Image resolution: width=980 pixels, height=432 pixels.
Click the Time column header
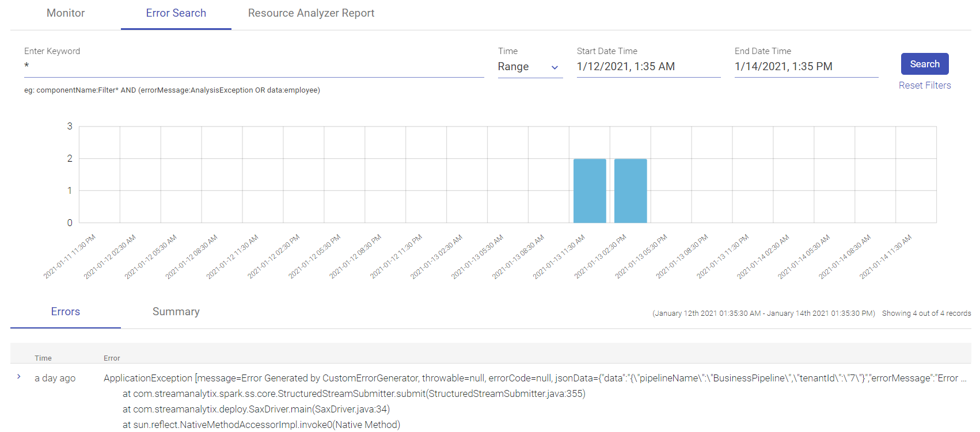(43, 358)
